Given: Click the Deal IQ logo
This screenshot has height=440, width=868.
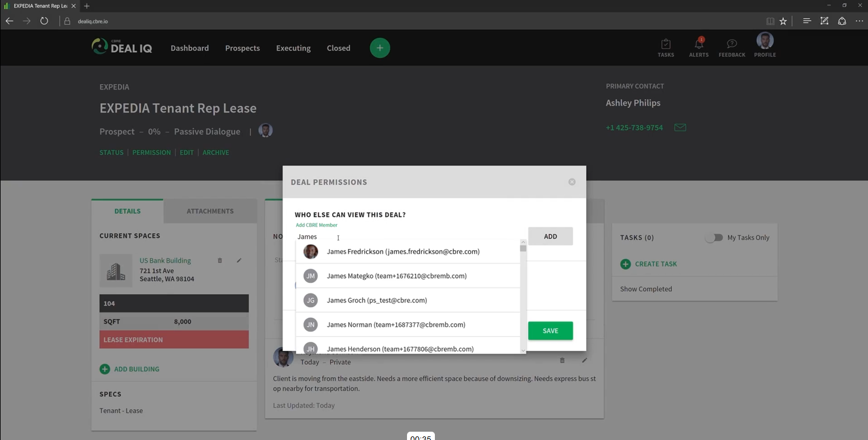Looking at the screenshot, I should pyautogui.click(x=122, y=47).
